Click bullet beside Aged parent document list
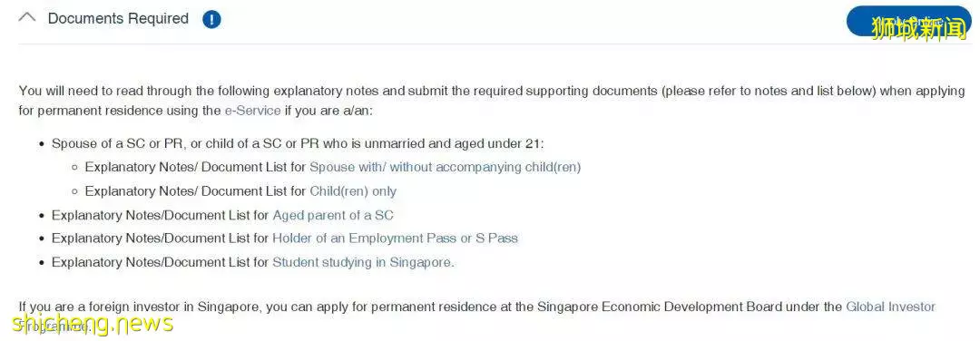Screen dimensions: 980x341 pos(41,216)
